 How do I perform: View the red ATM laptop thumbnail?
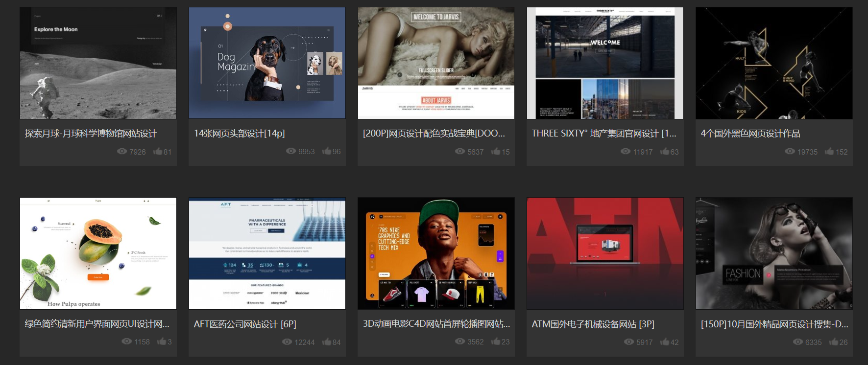(605, 253)
